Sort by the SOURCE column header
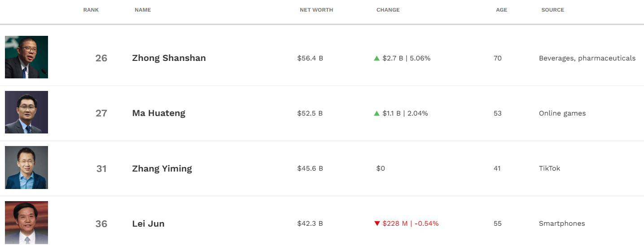The width and height of the screenshot is (644, 245). (553, 10)
